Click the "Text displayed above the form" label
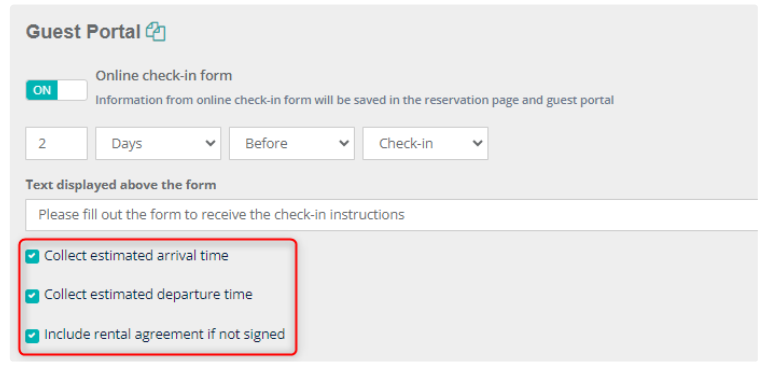The image size is (765, 367). [121, 185]
